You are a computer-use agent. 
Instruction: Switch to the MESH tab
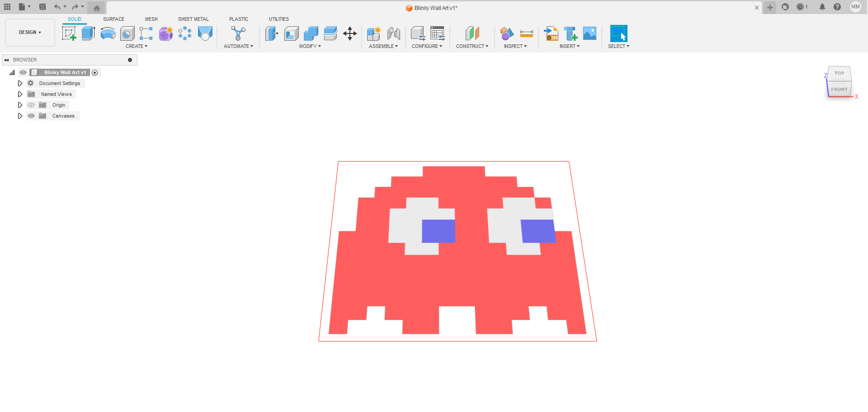click(x=151, y=19)
